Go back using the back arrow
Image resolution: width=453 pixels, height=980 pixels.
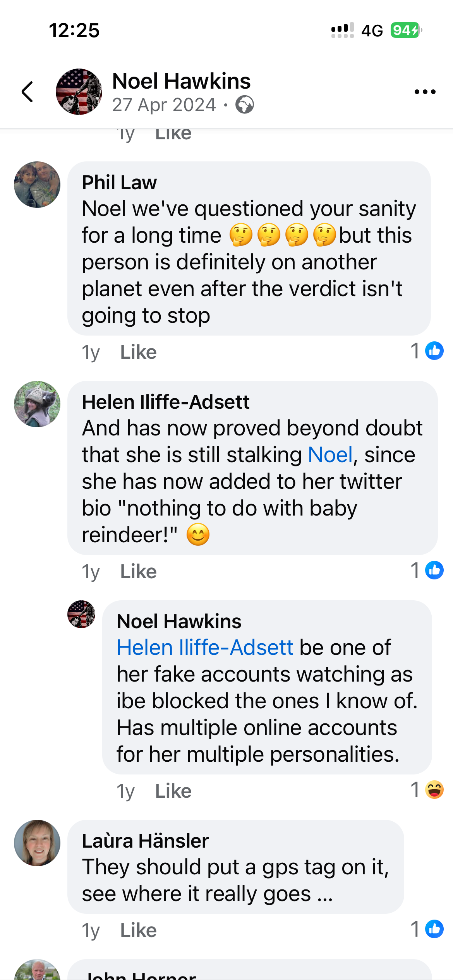coord(27,92)
